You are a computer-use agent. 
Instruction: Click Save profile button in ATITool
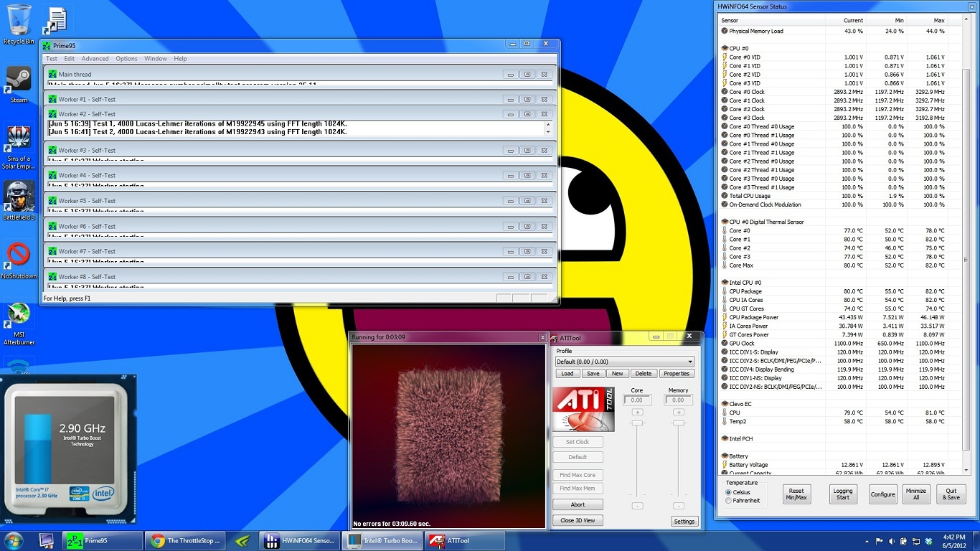(x=593, y=373)
